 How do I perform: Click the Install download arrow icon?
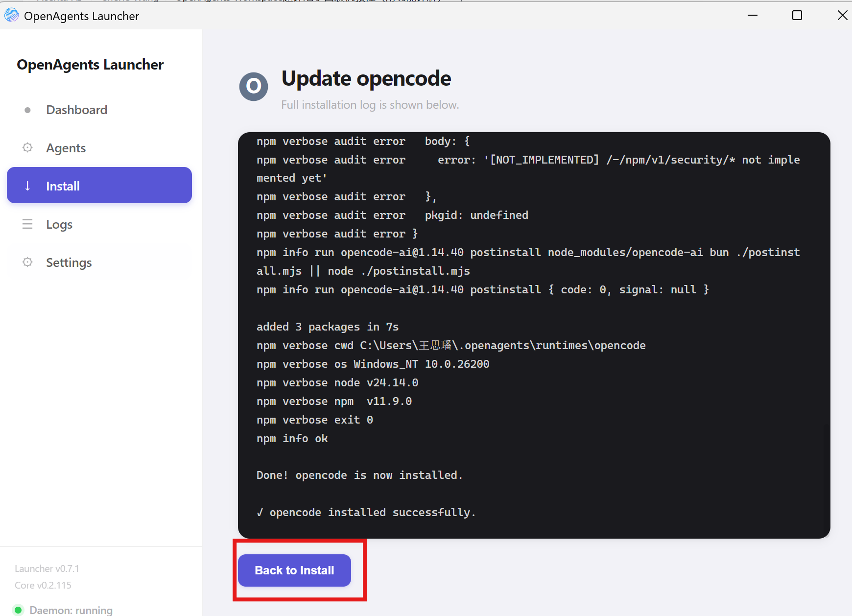tap(27, 186)
